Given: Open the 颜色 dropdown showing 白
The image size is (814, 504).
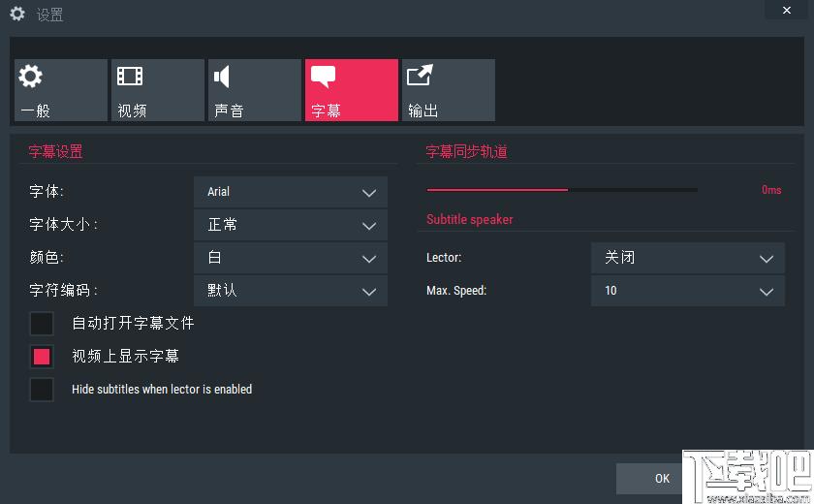Looking at the screenshot, I should tap(291, 258).
